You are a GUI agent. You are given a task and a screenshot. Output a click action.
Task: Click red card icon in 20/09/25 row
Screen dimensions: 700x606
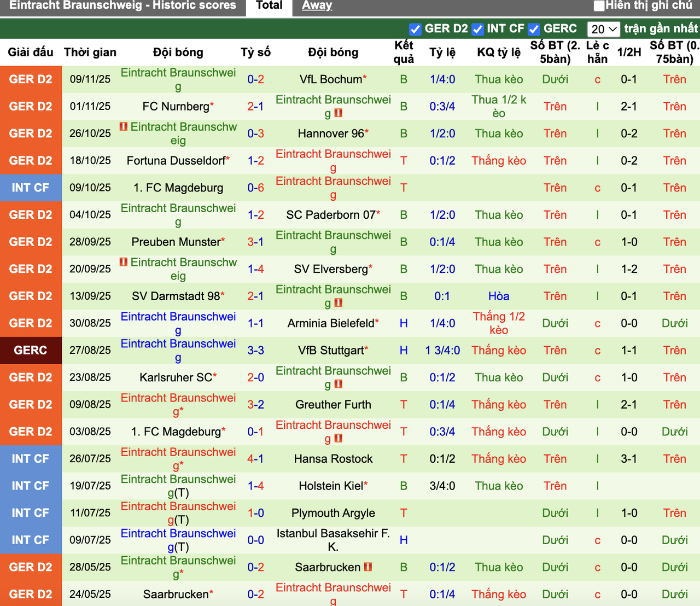124,262
